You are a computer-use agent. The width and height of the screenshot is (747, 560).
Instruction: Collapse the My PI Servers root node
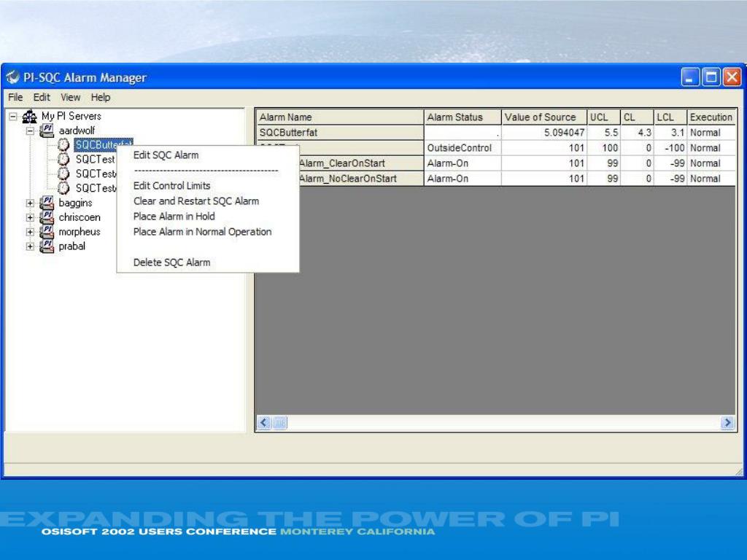click(13, 116)
